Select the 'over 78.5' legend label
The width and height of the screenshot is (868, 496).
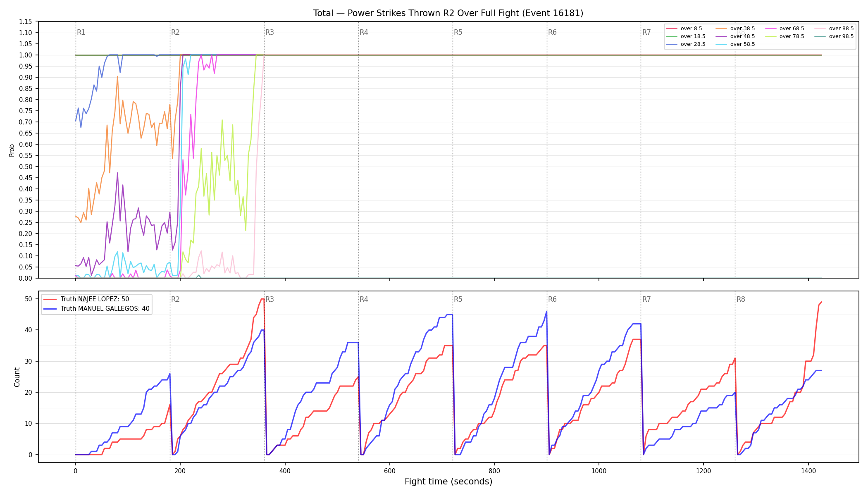tap(792, 36)
